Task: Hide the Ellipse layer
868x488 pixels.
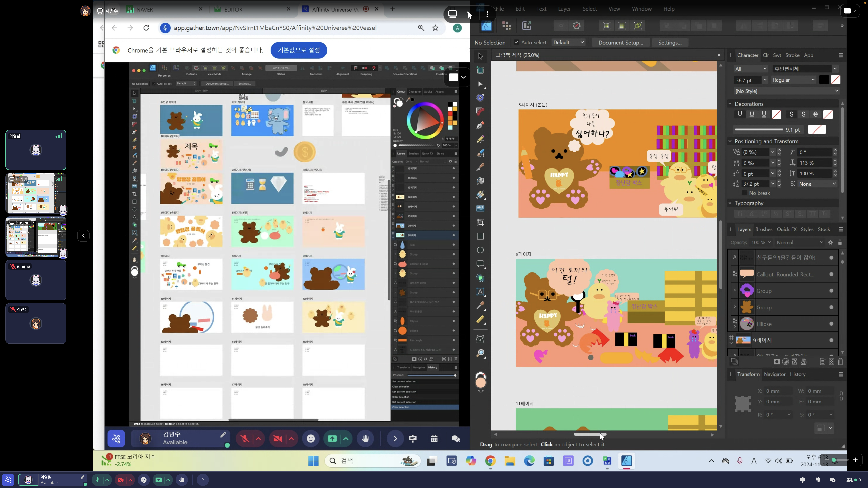Action: point(832,324)
